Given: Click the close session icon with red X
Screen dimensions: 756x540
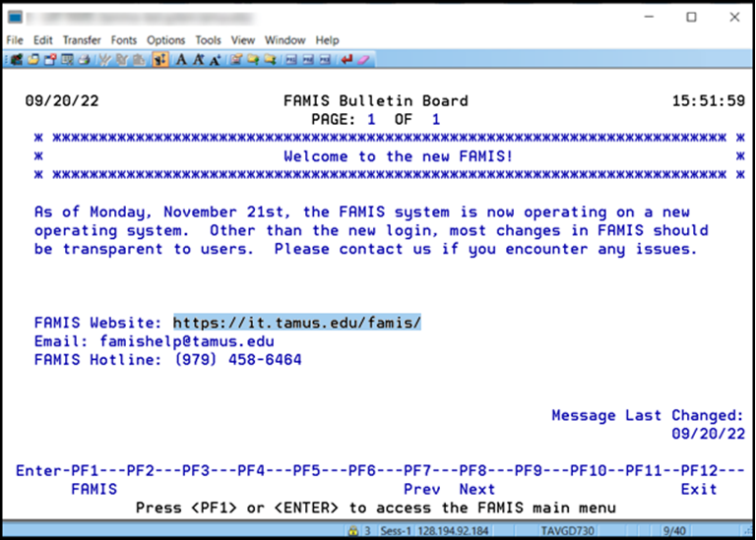Looking at the screenshot, I should [x=50, y=60].
